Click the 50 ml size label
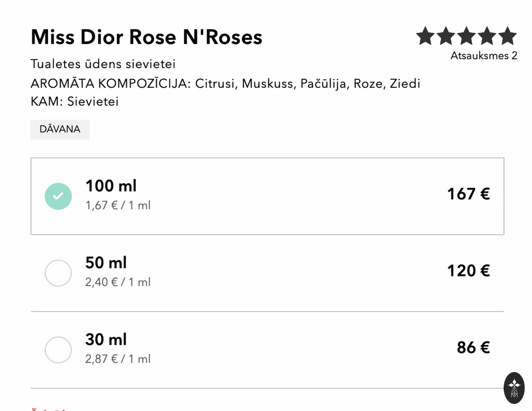The height and width of the screenshot is (411, 532). coord(106,263)
